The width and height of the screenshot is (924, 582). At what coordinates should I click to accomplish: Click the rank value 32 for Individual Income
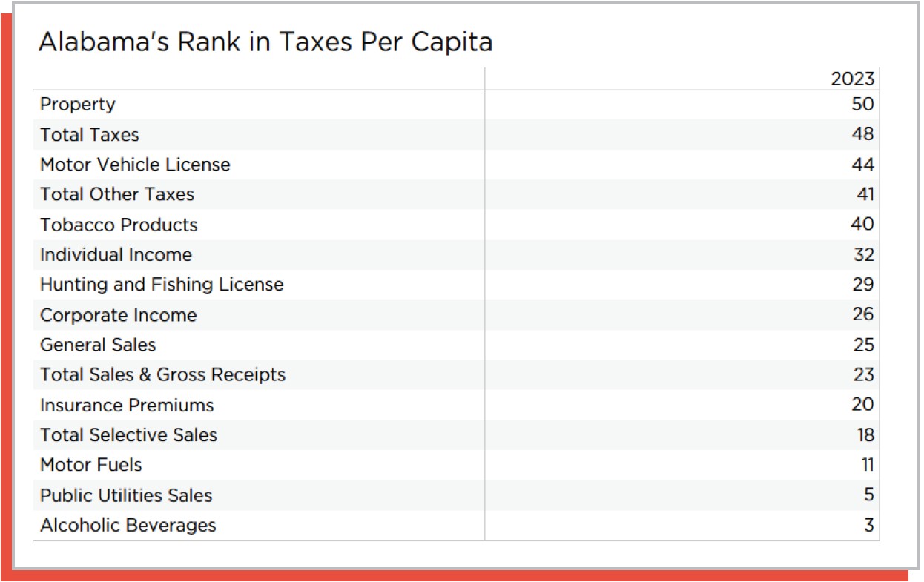[x=863, y=255]
